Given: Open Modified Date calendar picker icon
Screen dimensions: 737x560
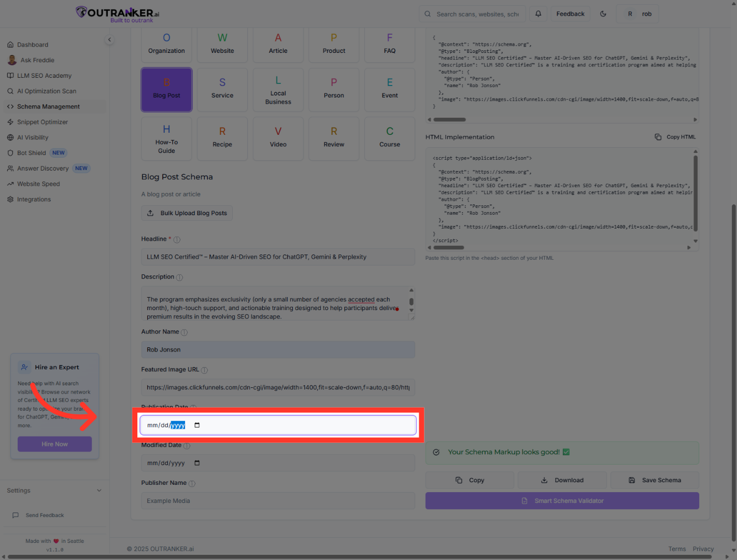Looking at the screenshot, I should click(197, 463).
